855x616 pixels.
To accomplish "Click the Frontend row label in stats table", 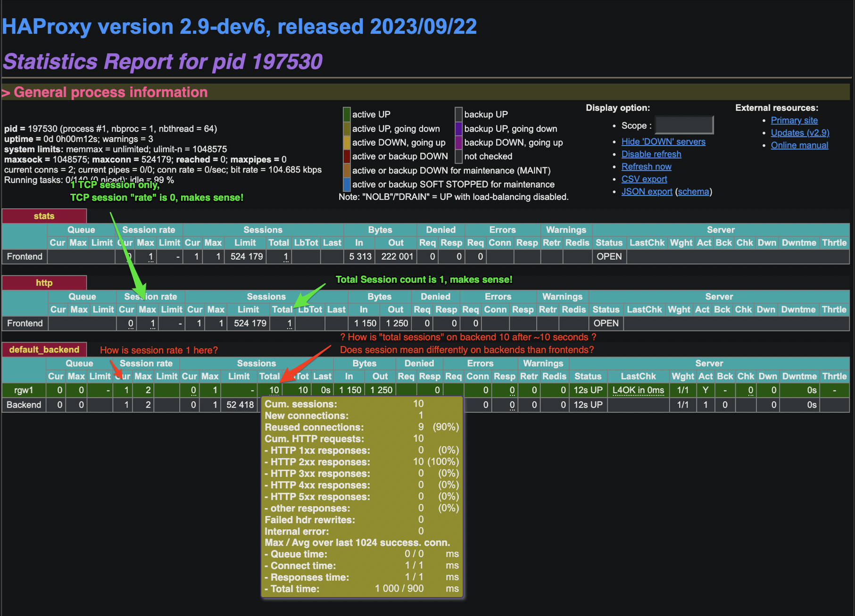I will click(x=25, y=256).
